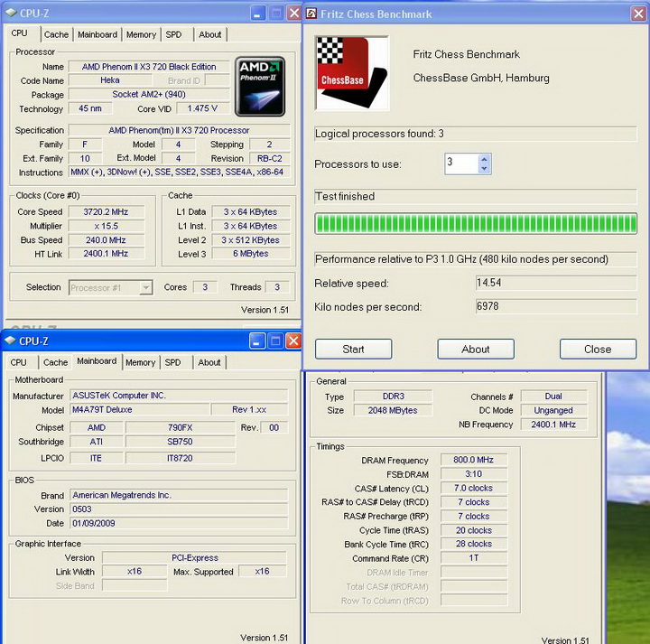
Task: Open the Cache tab in top CPU-Z window
Action: (56, 34)
